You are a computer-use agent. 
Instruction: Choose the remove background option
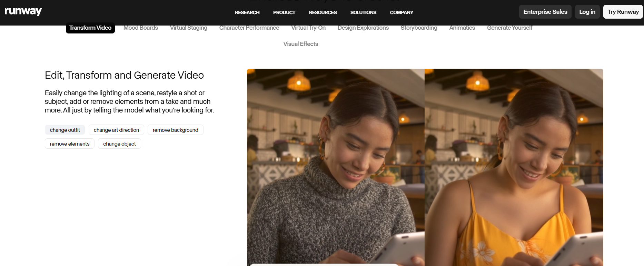pos(175,130)
